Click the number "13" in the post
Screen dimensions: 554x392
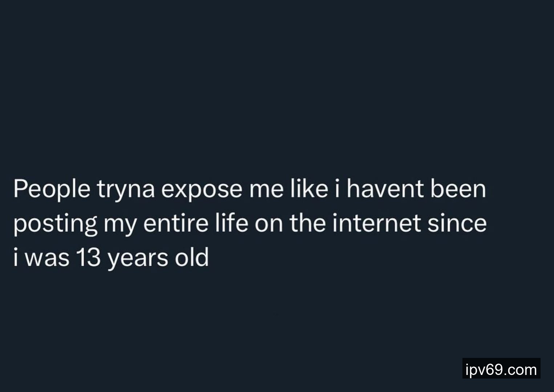tap(88, 257)
